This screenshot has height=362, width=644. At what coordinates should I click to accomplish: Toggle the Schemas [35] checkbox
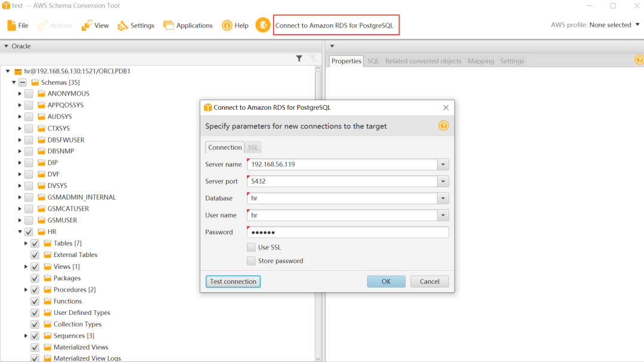pyautogui.click(x=23, y=82)
